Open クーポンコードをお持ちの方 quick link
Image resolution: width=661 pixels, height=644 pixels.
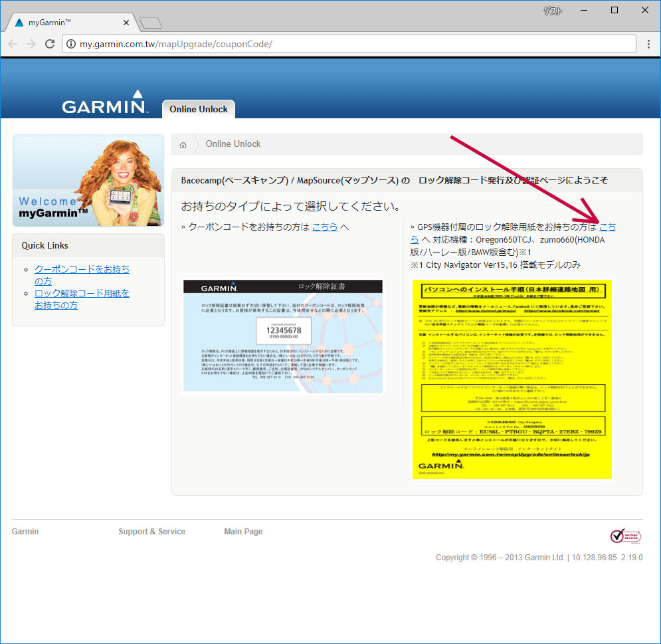click(x=82, y=275)
